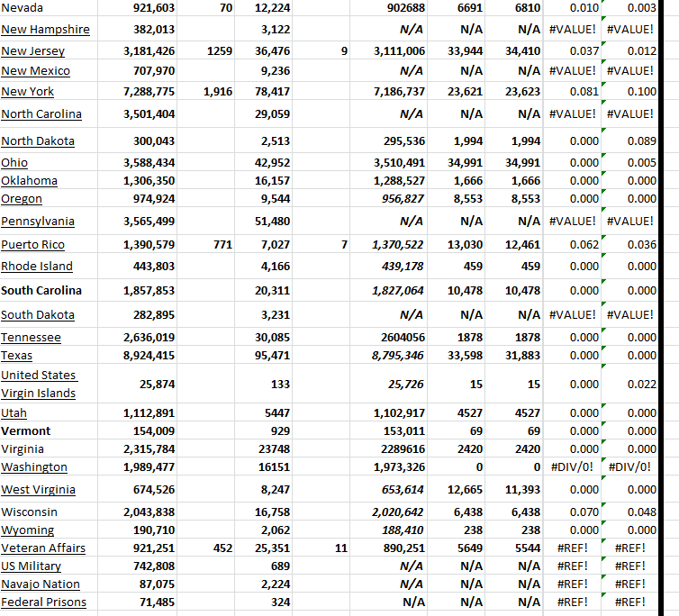This screenshot has height=616, width=679.
Task: Follow the West Virginia hyperlink
Action: pos(38,490)
